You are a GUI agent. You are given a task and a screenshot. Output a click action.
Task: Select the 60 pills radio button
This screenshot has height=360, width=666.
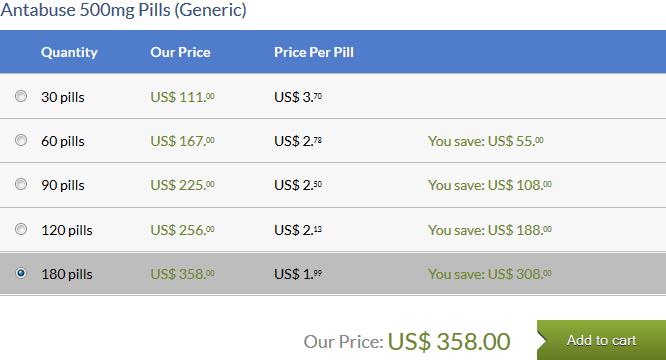tap(21, 140)
